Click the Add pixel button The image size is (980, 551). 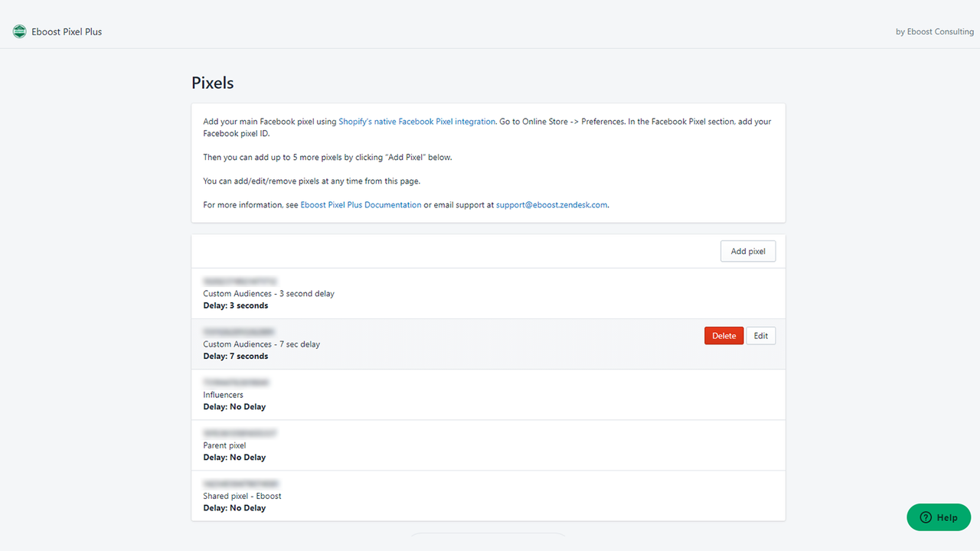coord(748,251)
